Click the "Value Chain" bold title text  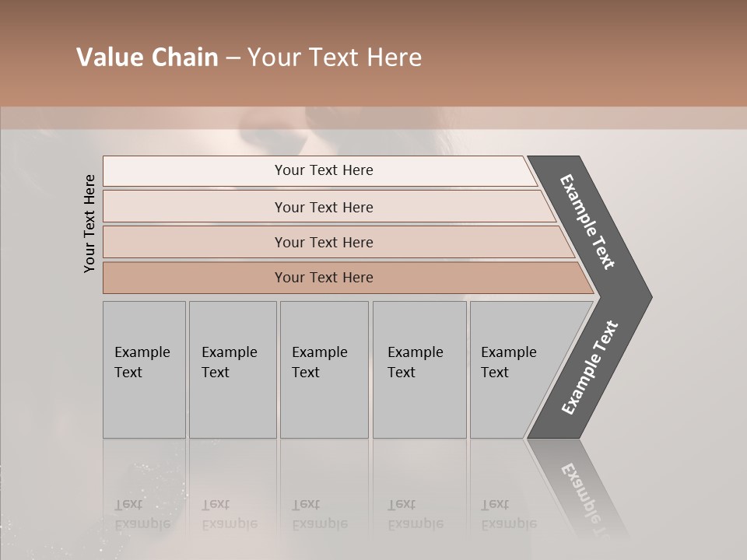[147, 58]
